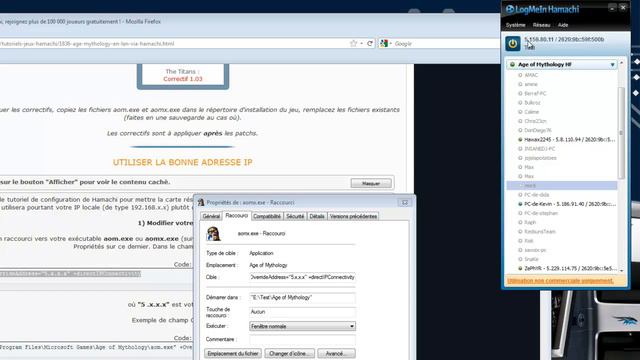Click the Firefox address bar URL
640x360 pixels.
coord(87,44)
